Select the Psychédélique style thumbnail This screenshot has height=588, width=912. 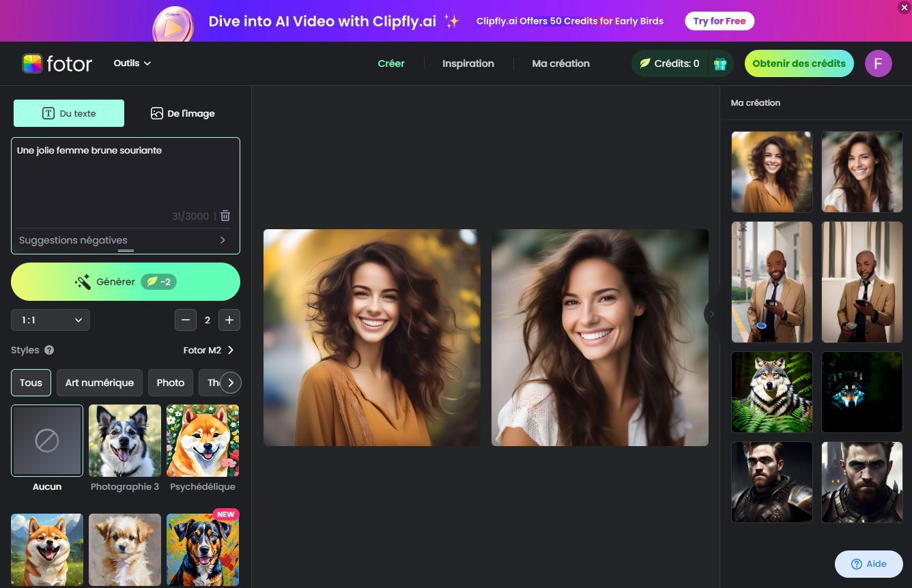coord(202,440)
